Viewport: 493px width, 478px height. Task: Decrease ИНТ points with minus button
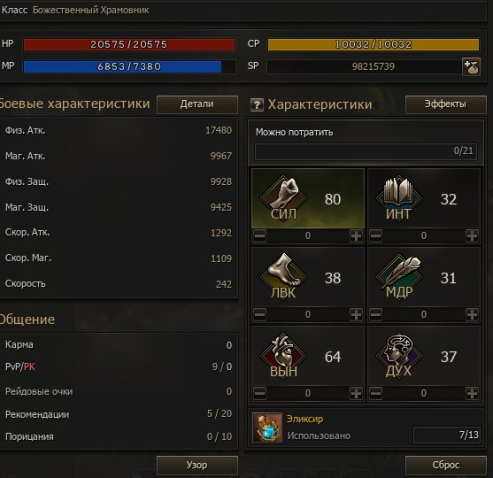click(376, 236)
